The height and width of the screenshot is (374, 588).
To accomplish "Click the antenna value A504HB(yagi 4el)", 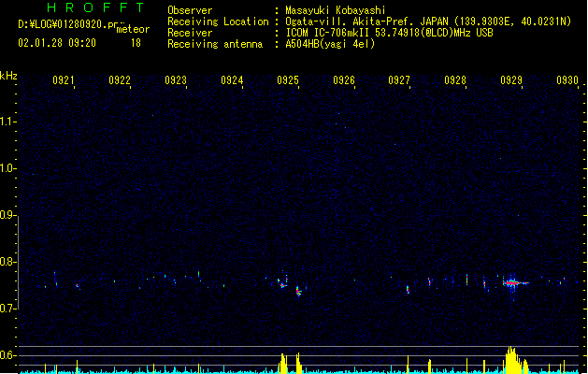I will (330, 44).
